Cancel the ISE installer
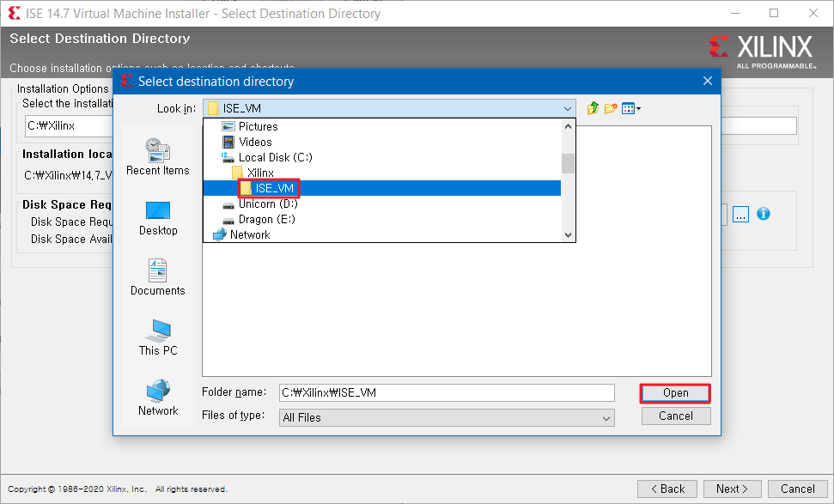 (x=797, y=489)
